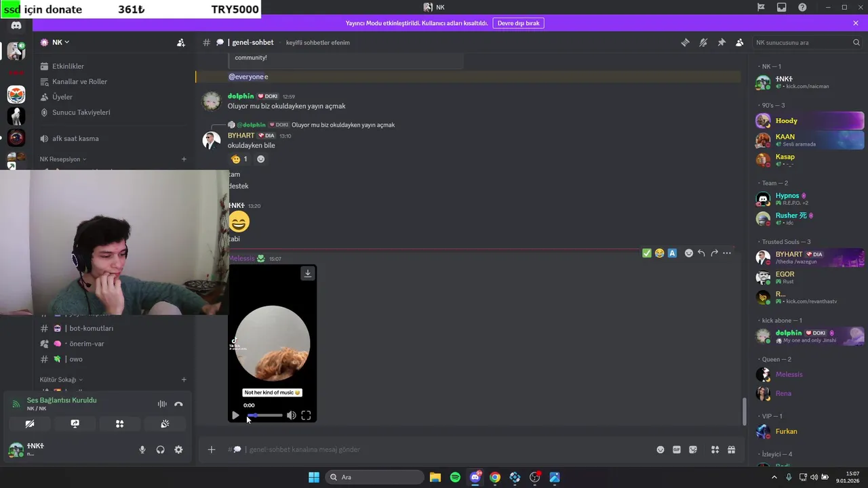
Task: Open the Discord inbox icon in title bar
Action: pos(782,7)
